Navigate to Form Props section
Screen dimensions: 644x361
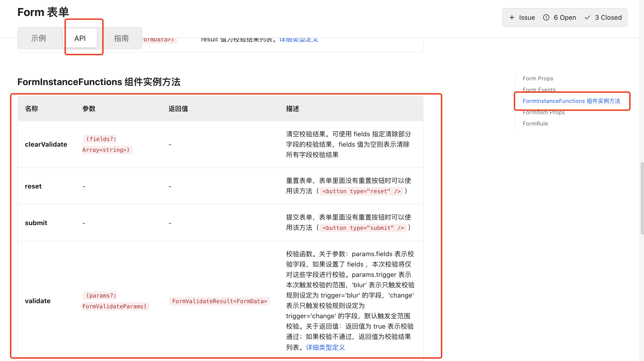538,78
